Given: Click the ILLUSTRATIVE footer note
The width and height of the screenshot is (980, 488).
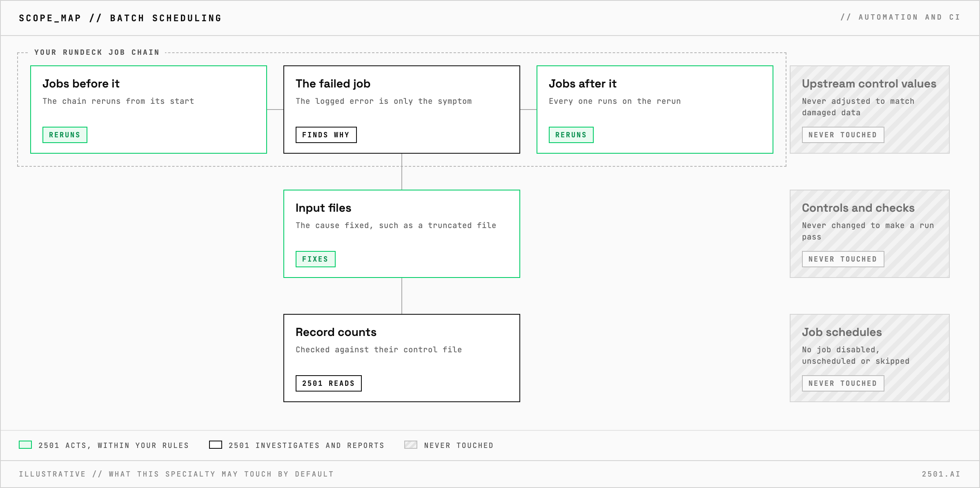Looking at the screenshot, I should pos(176,474).
